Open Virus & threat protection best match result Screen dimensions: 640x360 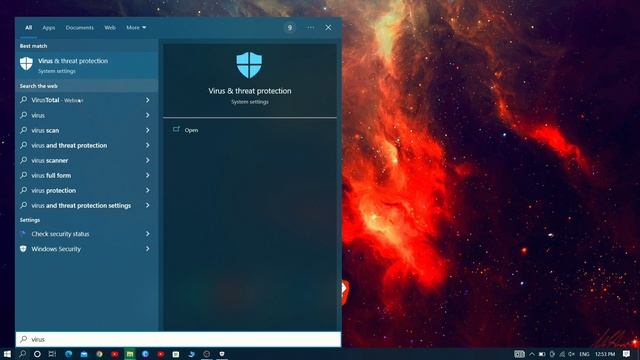coord(87,65)
